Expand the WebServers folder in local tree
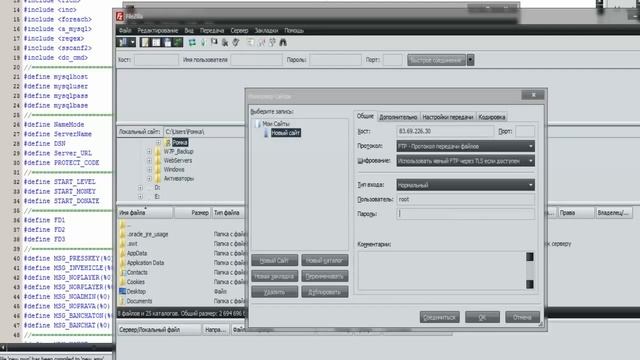 tap(149, 160)
